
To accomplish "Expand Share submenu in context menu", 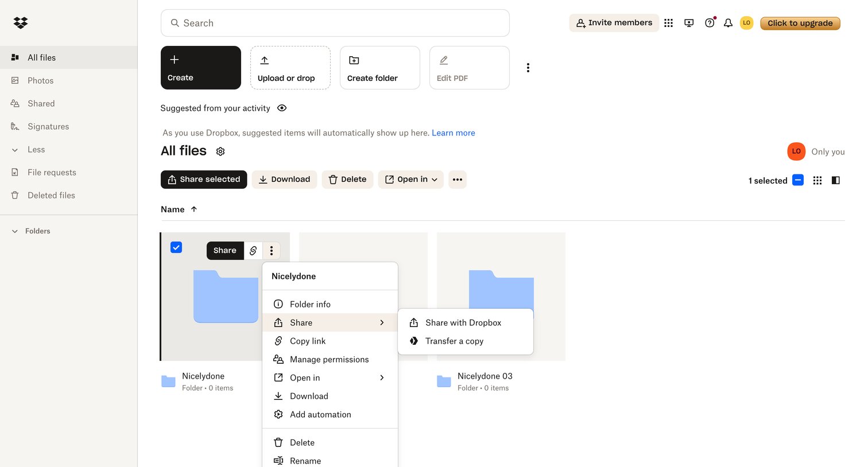I will (x=330, y=322).
